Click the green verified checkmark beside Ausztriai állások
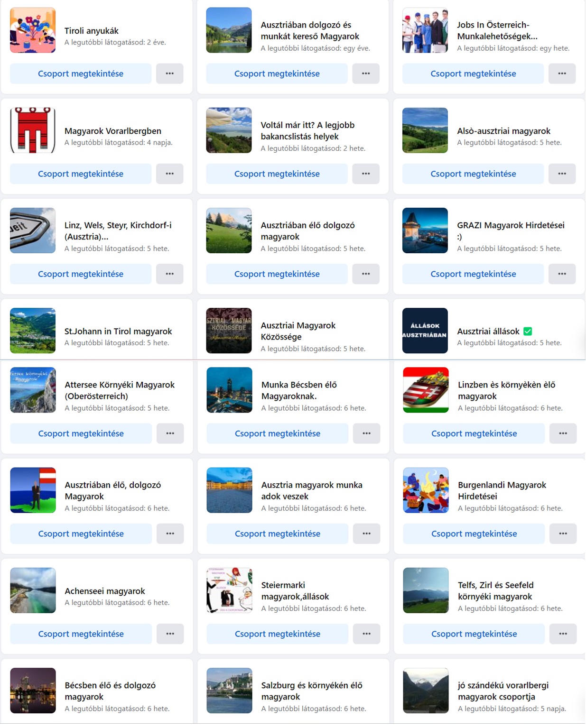Image resolution: width=586 pixels, height=728 pixels. tap(528, 332)
